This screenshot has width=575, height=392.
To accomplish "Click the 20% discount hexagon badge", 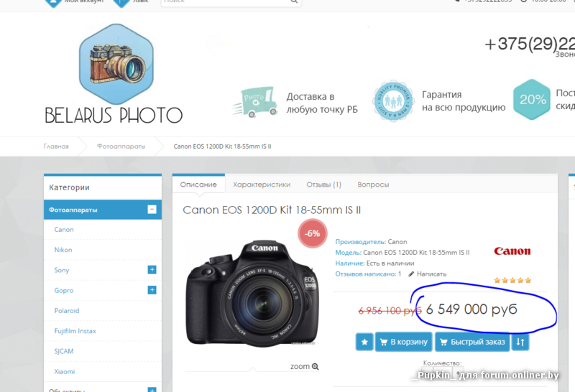I will point(532,99).
